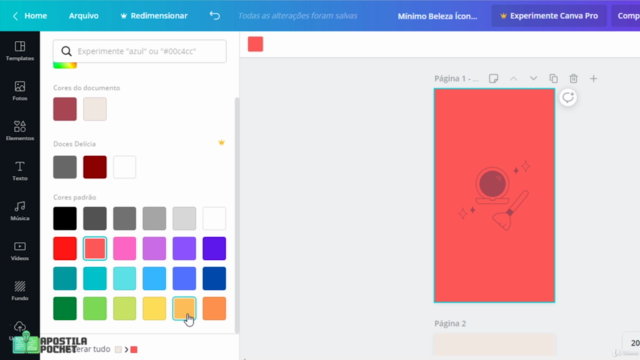The height and width of the screenshot is (360, 640).
Task: Select the royal blue default color
Action: [x=184, y=278]
